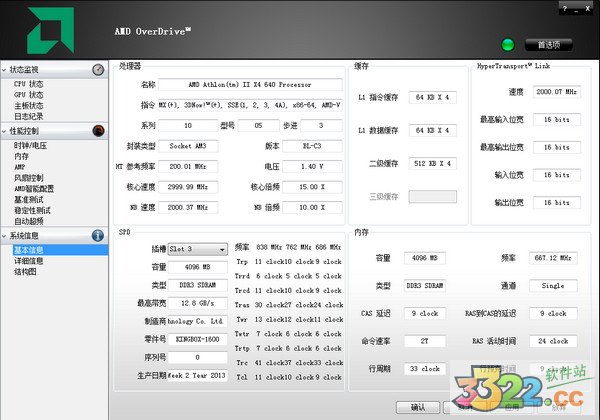Click the NB 倍频 10.00 X field
The width and height of the screenshot is (600, 420).
point(312,207)
